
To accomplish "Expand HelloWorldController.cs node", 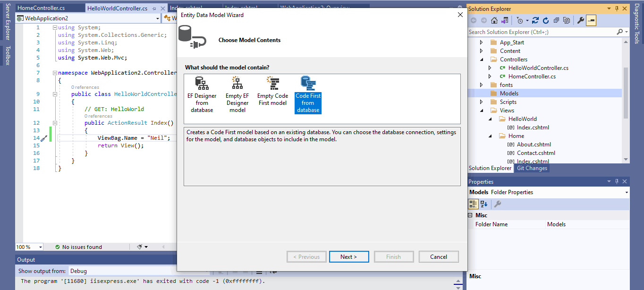I will (490, 68).
